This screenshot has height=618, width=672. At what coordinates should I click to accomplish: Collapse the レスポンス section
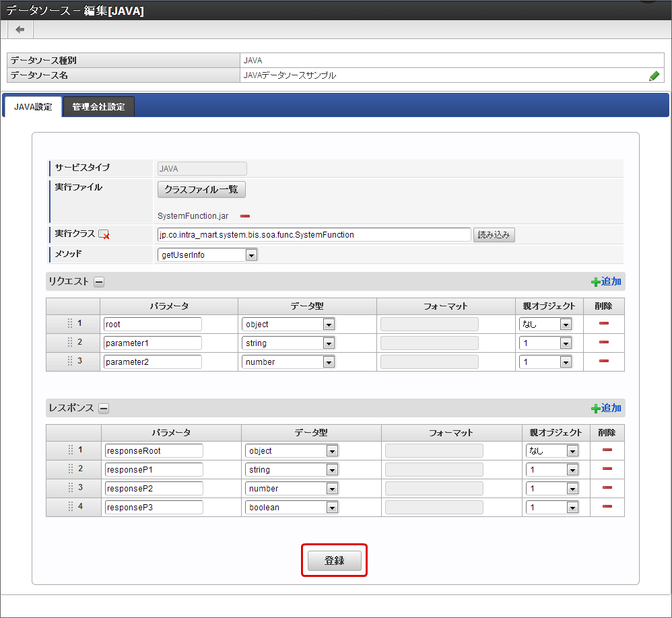click(104, 408)
